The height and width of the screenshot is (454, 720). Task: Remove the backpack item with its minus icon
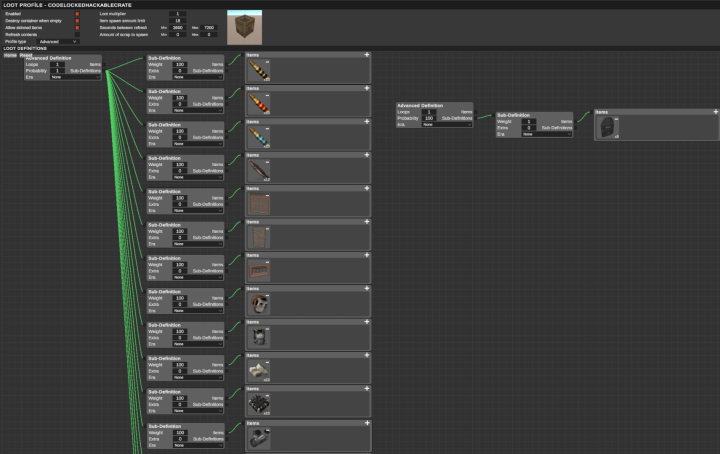click(x=616, y=119)
